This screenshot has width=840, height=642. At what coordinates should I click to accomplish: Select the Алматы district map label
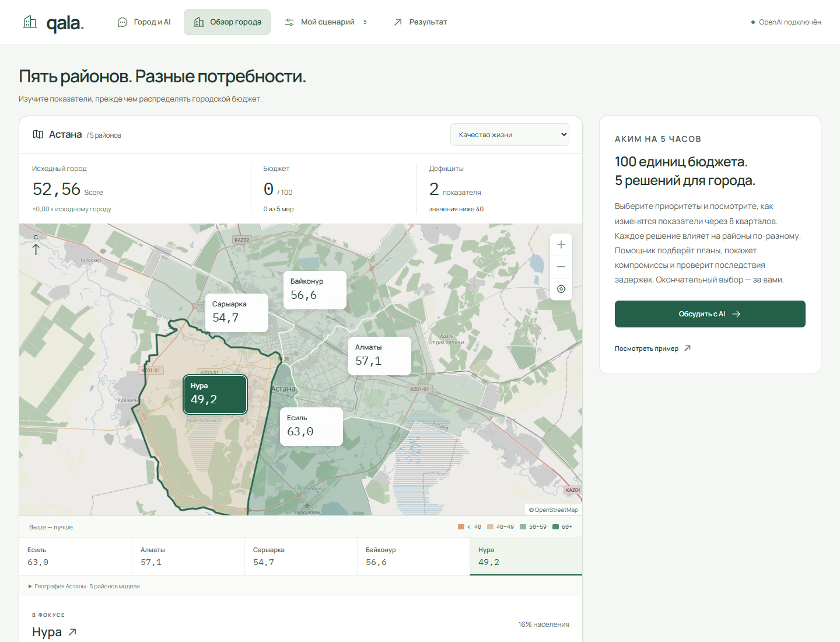(380, 356)
